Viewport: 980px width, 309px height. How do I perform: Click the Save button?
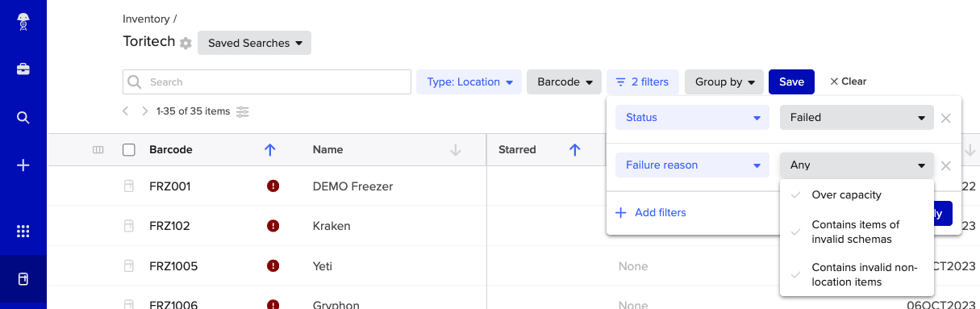[x=791, y=81]
